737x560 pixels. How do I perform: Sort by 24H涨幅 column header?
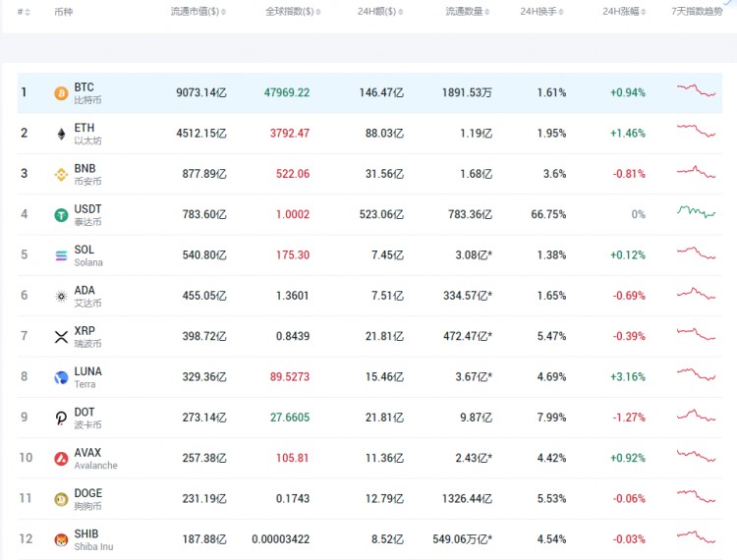coord(624,12)
